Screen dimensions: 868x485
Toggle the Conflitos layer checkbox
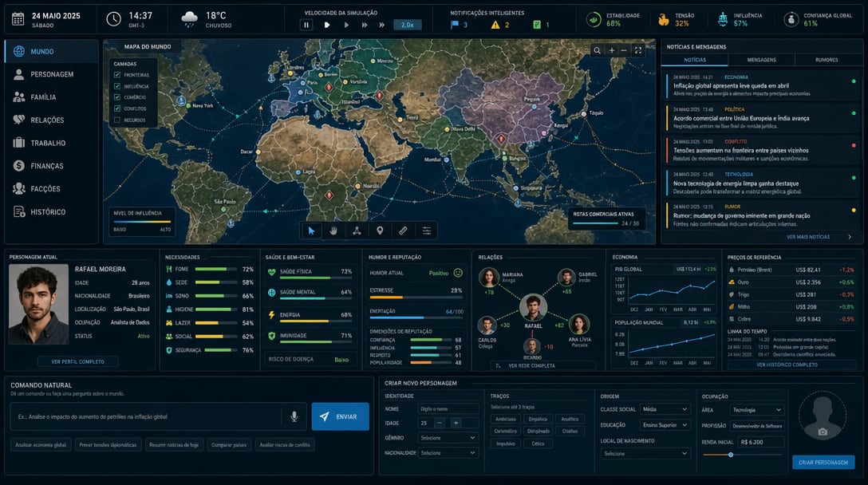click(116, 108)
